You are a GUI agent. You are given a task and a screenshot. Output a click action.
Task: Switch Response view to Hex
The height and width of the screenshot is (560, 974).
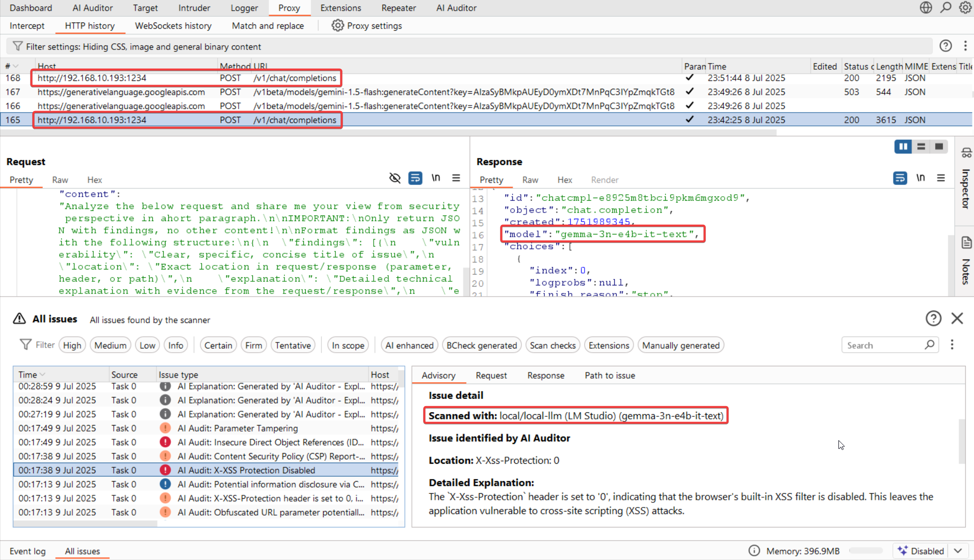pos(565,180)
